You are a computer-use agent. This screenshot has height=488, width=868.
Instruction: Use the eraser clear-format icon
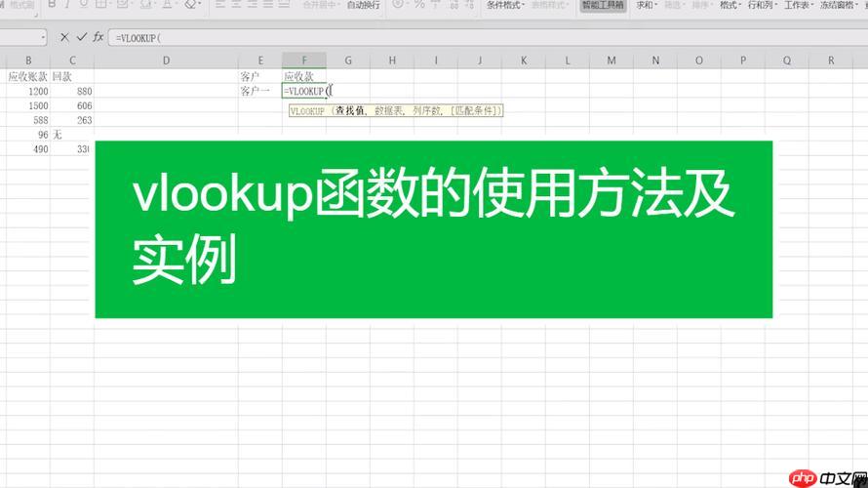click(x=190, y=5)
